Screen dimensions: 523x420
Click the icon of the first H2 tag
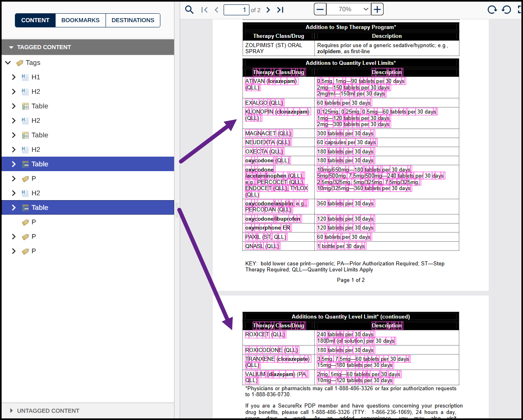click(x=25, y=92)
